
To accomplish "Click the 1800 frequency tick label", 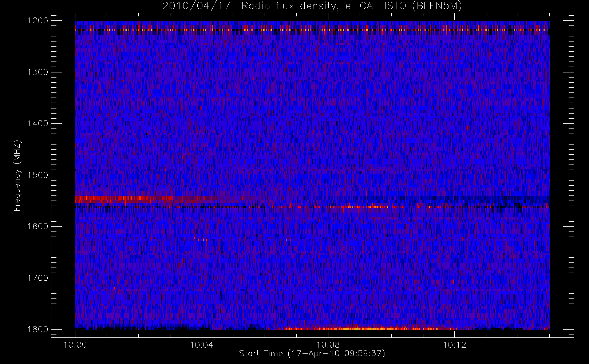I will [38, 329].
